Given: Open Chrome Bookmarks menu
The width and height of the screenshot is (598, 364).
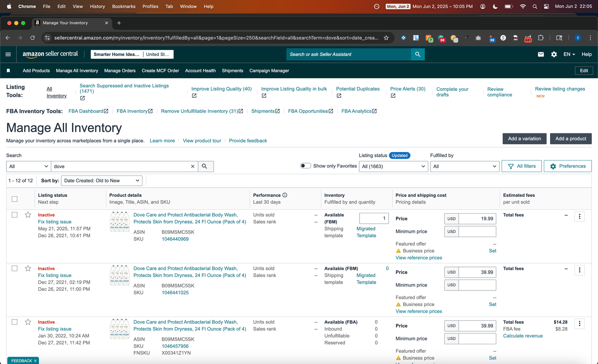Looking at the screenshot, I should pos(124,6).
